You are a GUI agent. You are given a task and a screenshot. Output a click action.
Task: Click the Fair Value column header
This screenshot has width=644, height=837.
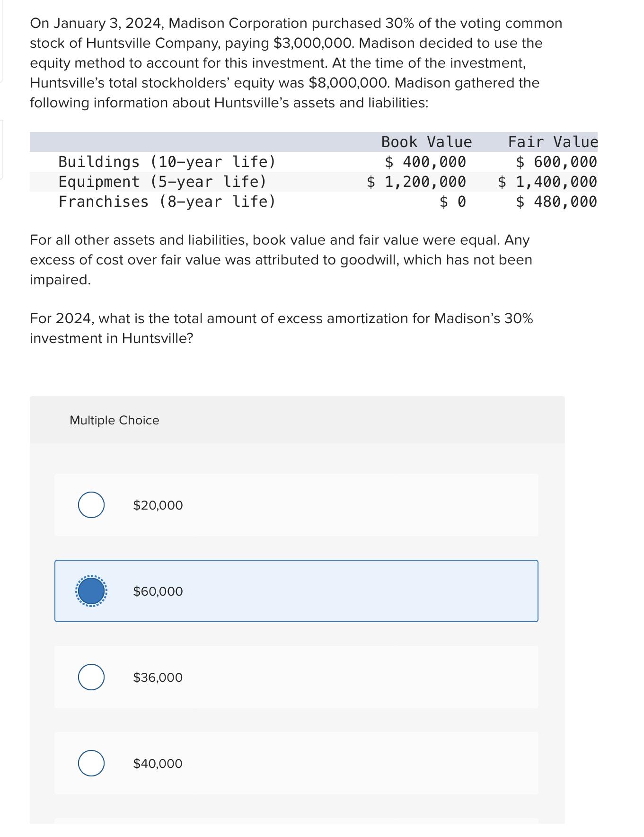click(x=552, y=141)
